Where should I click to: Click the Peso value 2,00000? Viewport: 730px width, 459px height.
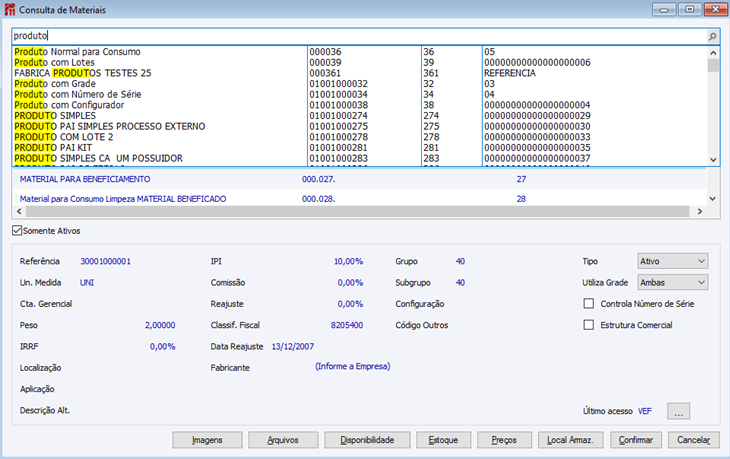point(160,325)
